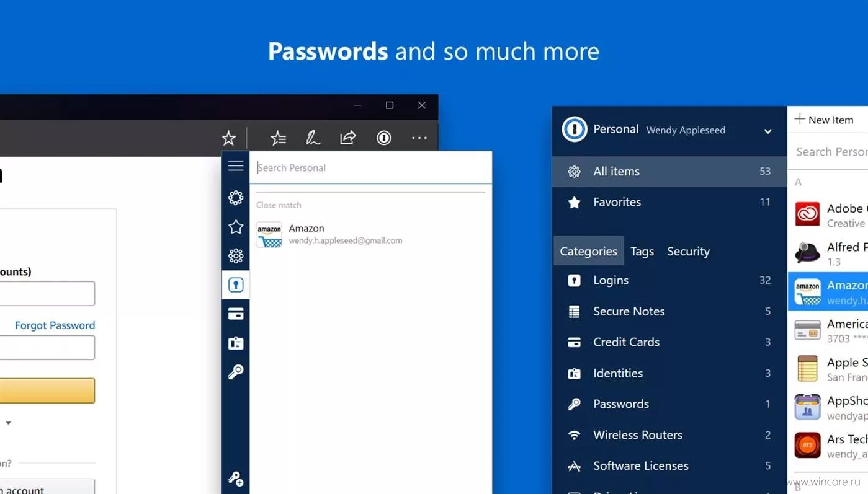868x494 pixels.
Task: Switch to the Tags tab
Action: (642, 251)
